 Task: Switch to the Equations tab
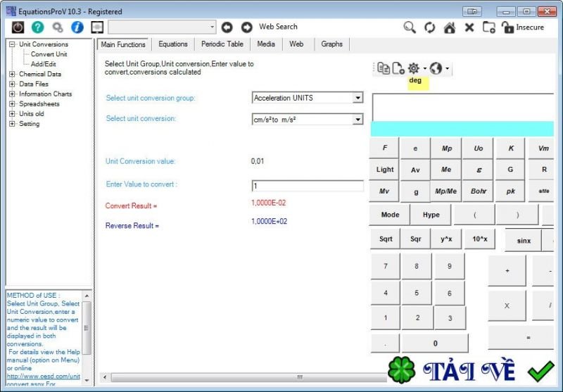(x=173, y=44)
